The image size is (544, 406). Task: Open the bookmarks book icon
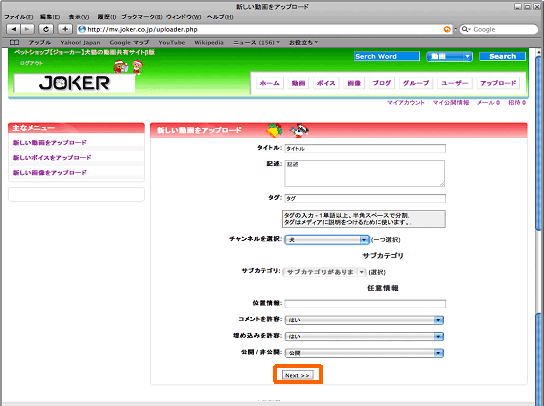(14, 42)
